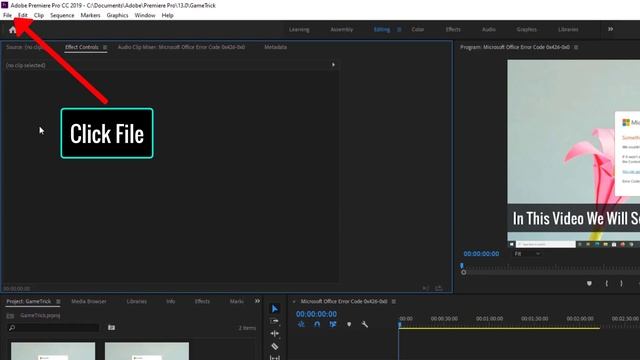Click the Effect Controls timeline view arrow

333,64
